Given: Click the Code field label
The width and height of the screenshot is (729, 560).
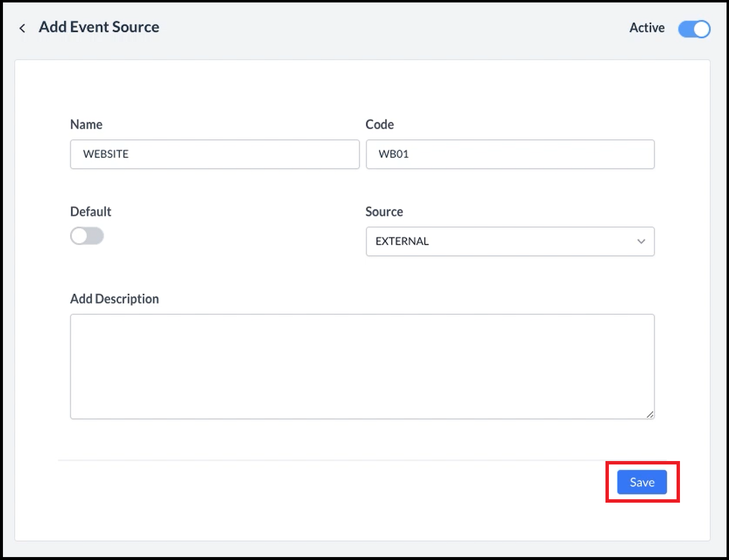Looking at the screenshot, I should pos(379,124).
